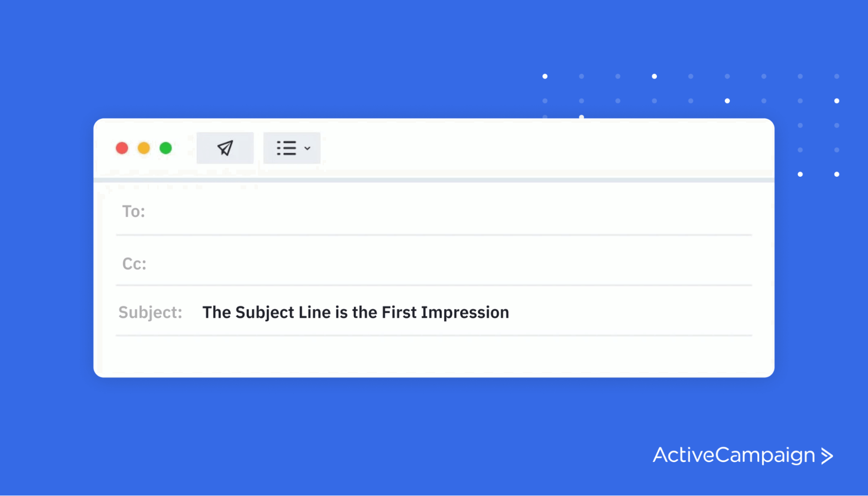Click the "To:" field label

click(x=133, y=211)
